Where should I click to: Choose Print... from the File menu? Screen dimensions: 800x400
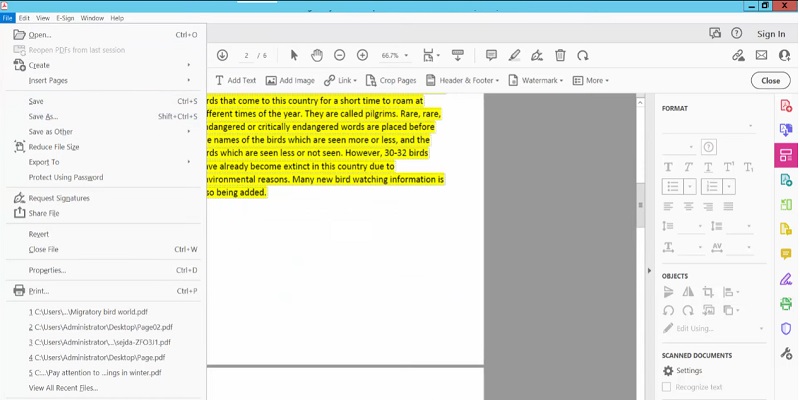105,291
